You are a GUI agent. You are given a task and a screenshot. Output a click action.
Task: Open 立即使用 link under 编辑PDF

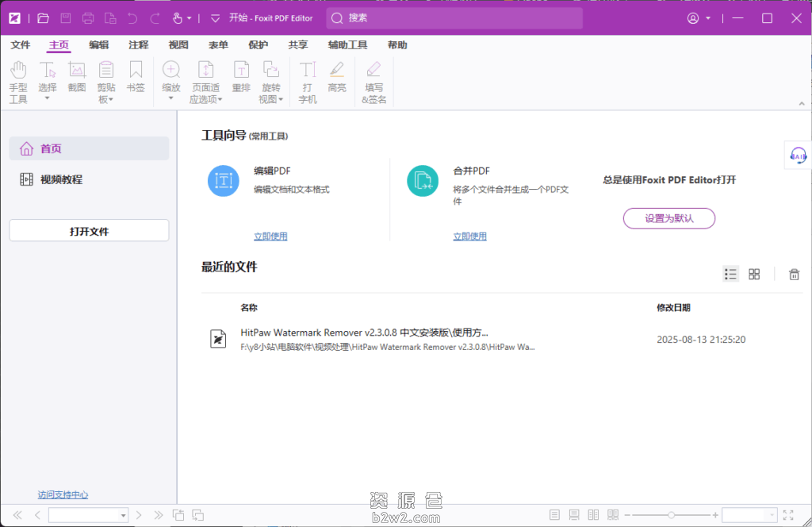click(270, 236)
